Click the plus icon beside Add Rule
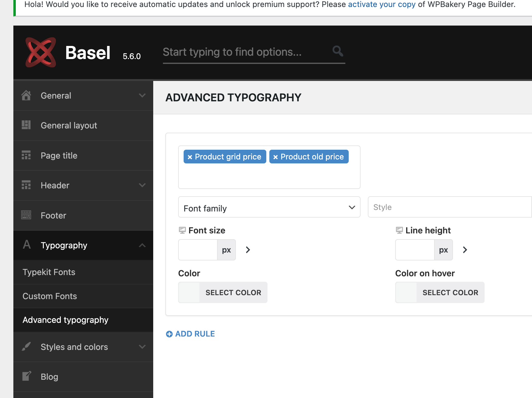The image size is (532, 398). click(x=169, y=334)
